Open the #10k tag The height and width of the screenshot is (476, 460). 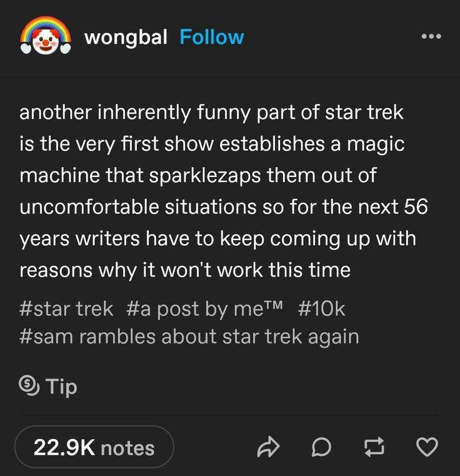click(321, 309)
